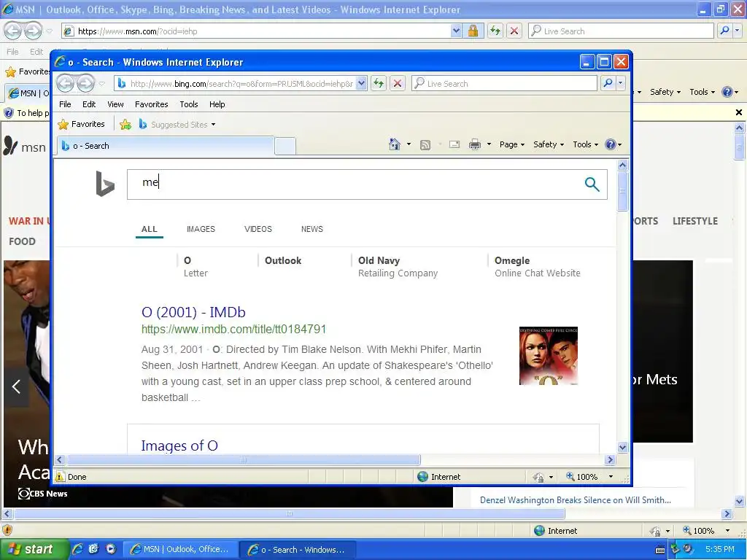Click Add to Favorites Bar icon
Image resolution: width=747 pixels, height=560 pixels.
click(x=125, y=124)
